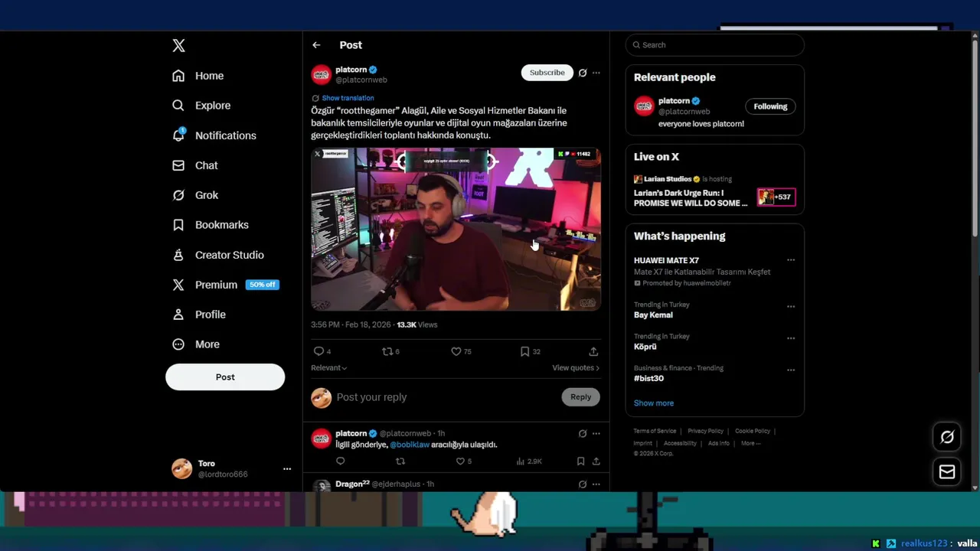The width and height of the screenshot is (980, 551).
Task: Like platcorn's reply
Action: pos(460,461)
